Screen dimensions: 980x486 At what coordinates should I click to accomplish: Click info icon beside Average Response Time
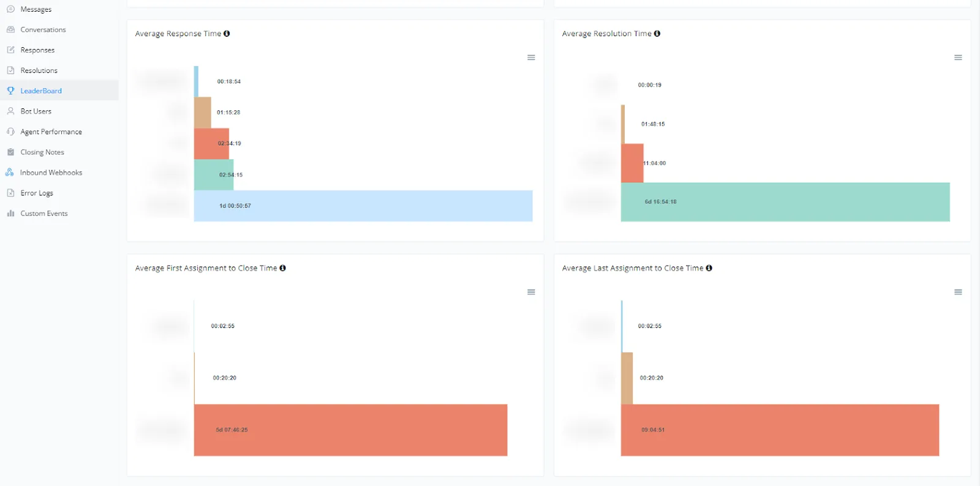(x=227, y=34)
